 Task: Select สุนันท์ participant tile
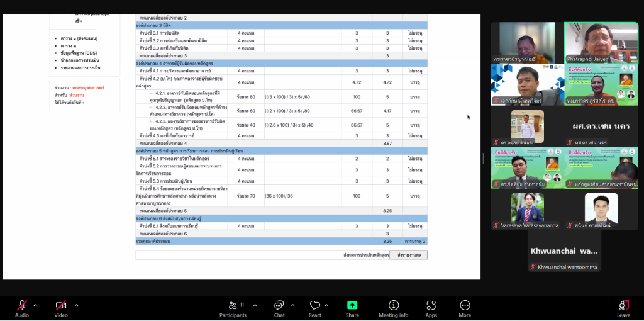601,210
